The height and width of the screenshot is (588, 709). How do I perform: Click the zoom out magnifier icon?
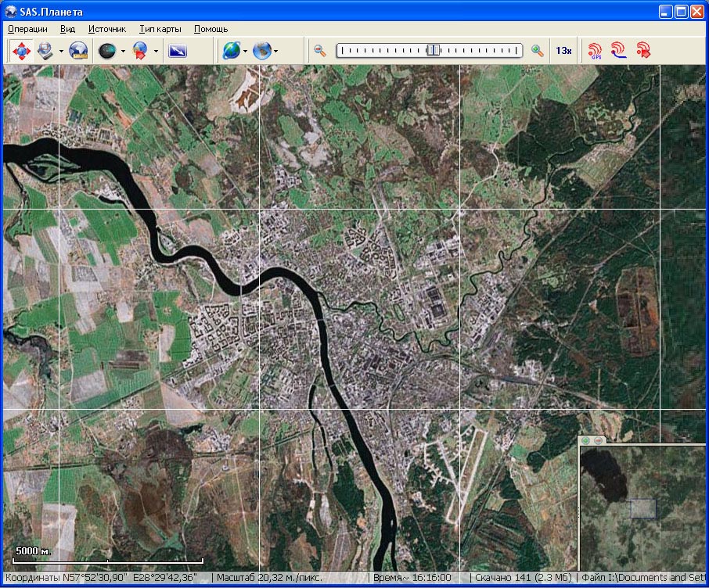coord(320,51)
